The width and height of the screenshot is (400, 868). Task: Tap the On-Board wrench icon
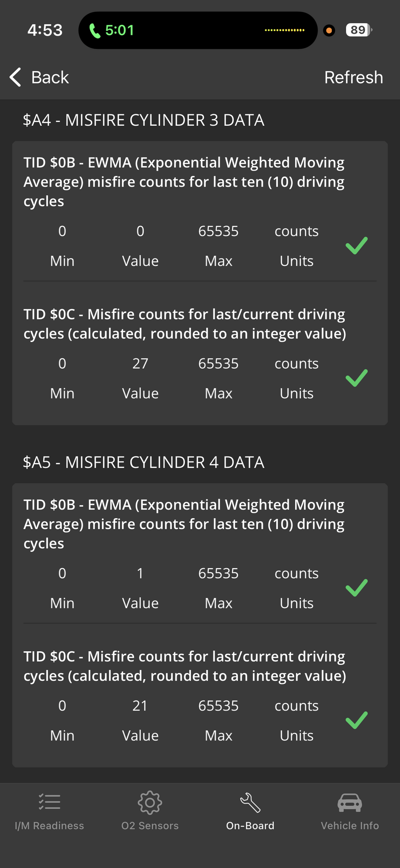(250, 802)
